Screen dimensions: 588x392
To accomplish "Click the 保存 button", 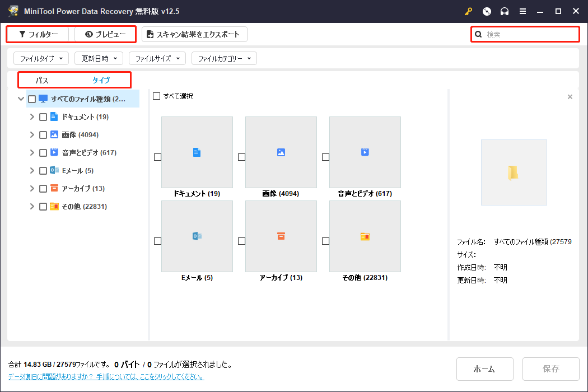I will click(x=550, y=368).
